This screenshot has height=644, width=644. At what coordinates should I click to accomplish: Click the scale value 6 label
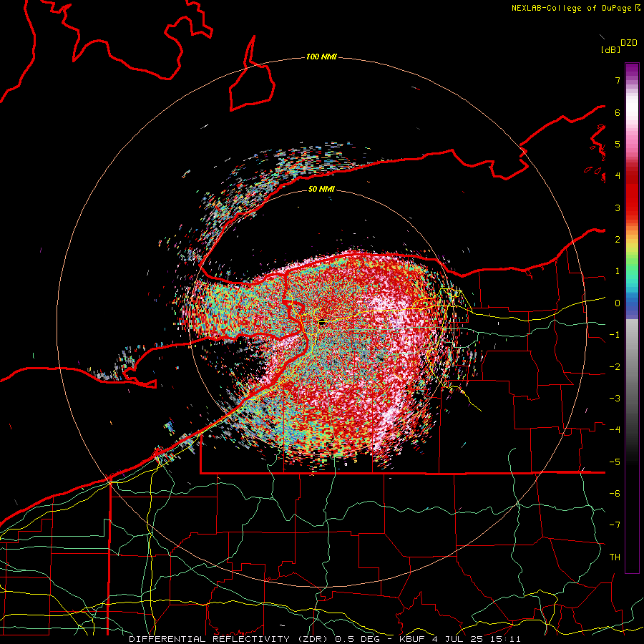coord(618,112)
